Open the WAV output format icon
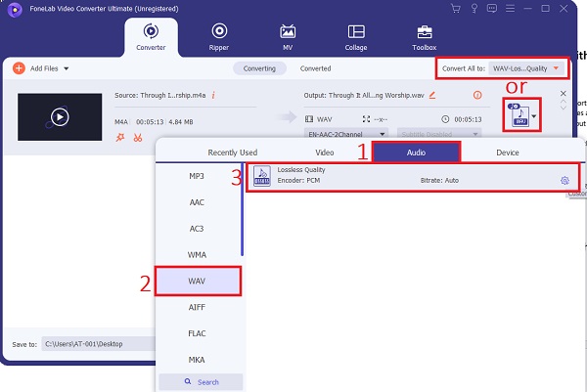The image size is (587, 392). (x=519, y=115)
